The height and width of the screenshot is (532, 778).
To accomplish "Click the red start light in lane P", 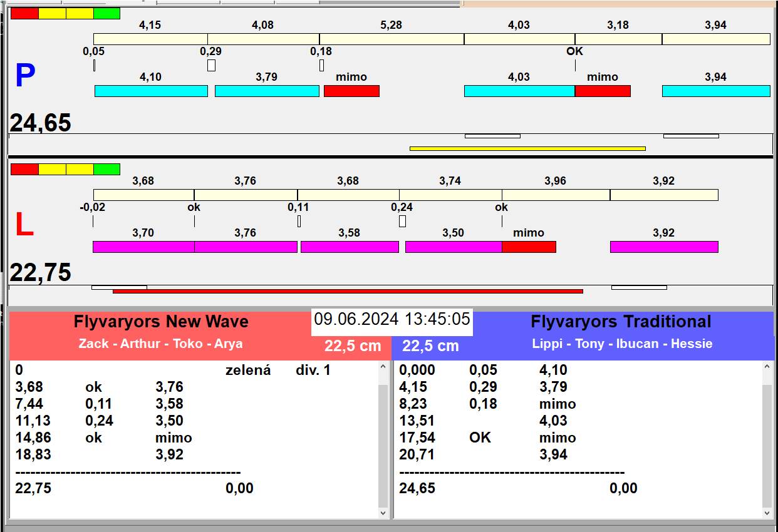I will [x=24, y=13].
